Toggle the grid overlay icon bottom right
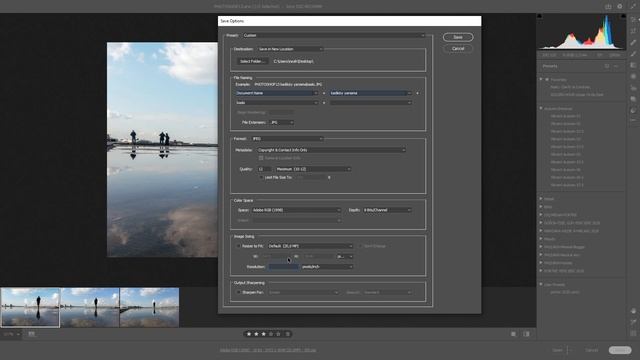 tap(633, 333)
